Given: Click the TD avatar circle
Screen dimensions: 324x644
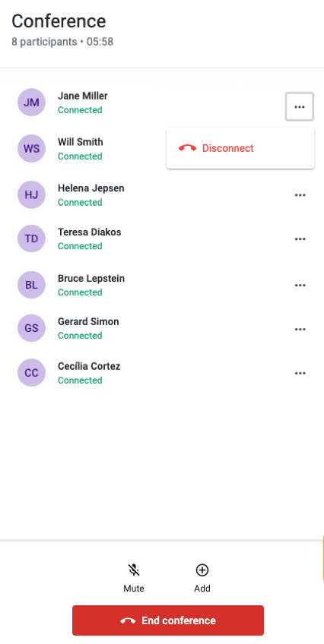Looking at the screenshot, I should 31,238.
